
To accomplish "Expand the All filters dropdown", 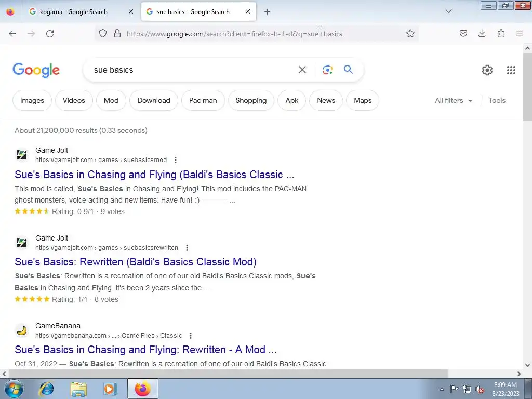I will [x=454, y=100].
